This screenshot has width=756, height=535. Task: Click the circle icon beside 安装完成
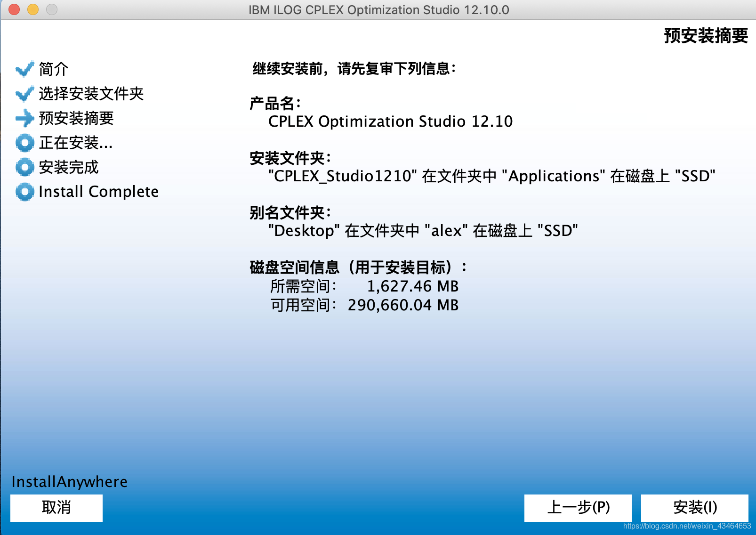[x=24, y=167]
